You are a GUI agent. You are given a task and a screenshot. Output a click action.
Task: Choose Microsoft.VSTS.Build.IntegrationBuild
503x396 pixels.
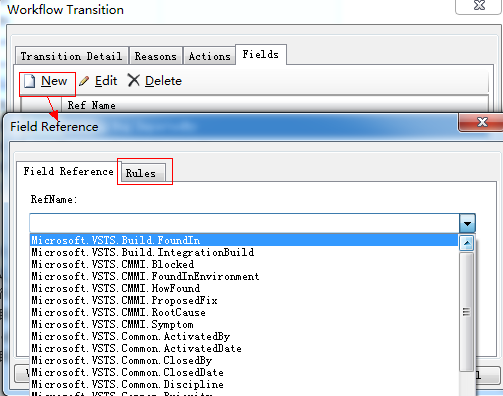coord(244,252)
